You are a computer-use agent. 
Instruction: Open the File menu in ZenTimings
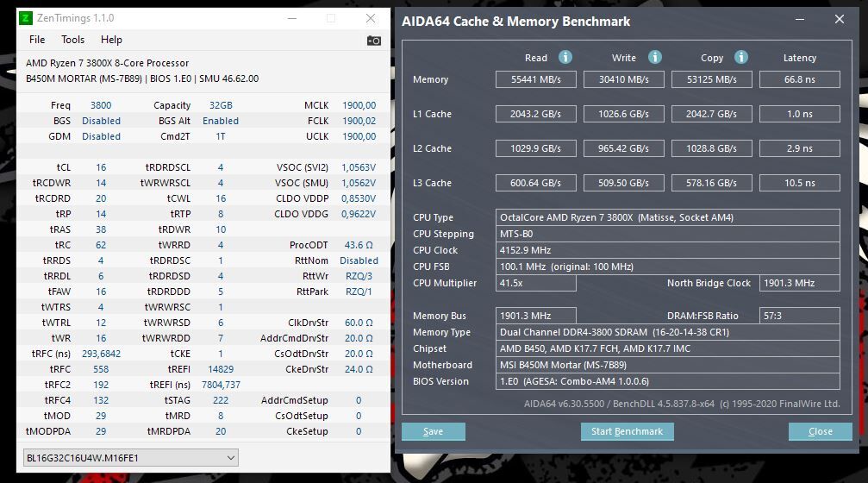pos(37,40)
